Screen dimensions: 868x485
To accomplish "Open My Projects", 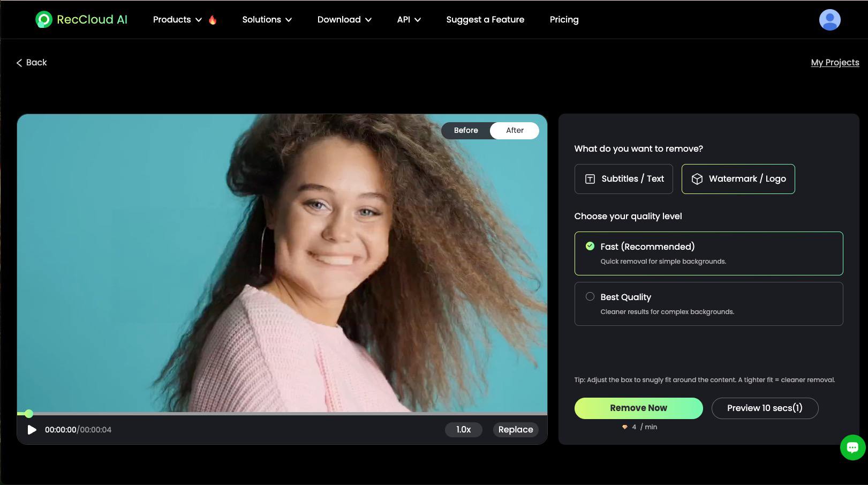I will click(835, 63).
